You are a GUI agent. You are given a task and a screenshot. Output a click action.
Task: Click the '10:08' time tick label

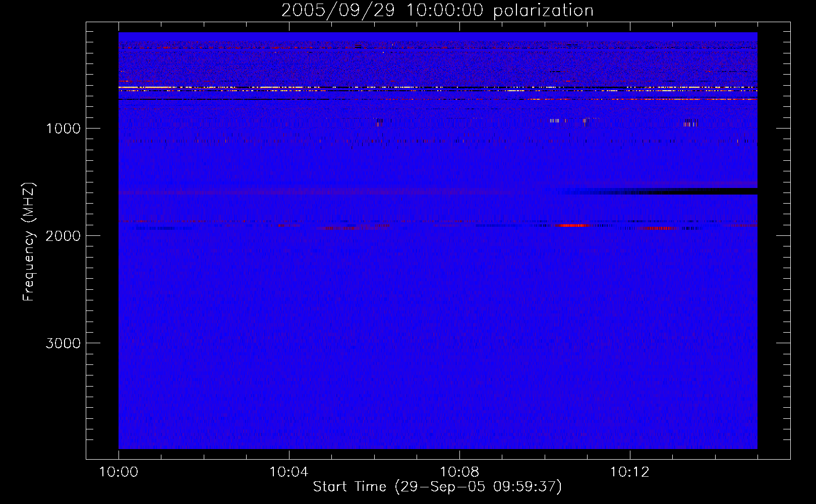click(459, 472)
